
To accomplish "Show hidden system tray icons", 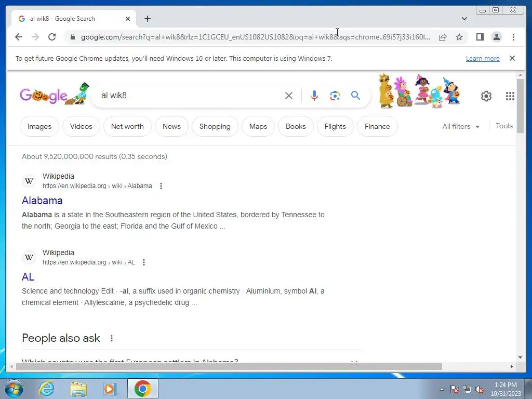I will click(x=442, y=389).
